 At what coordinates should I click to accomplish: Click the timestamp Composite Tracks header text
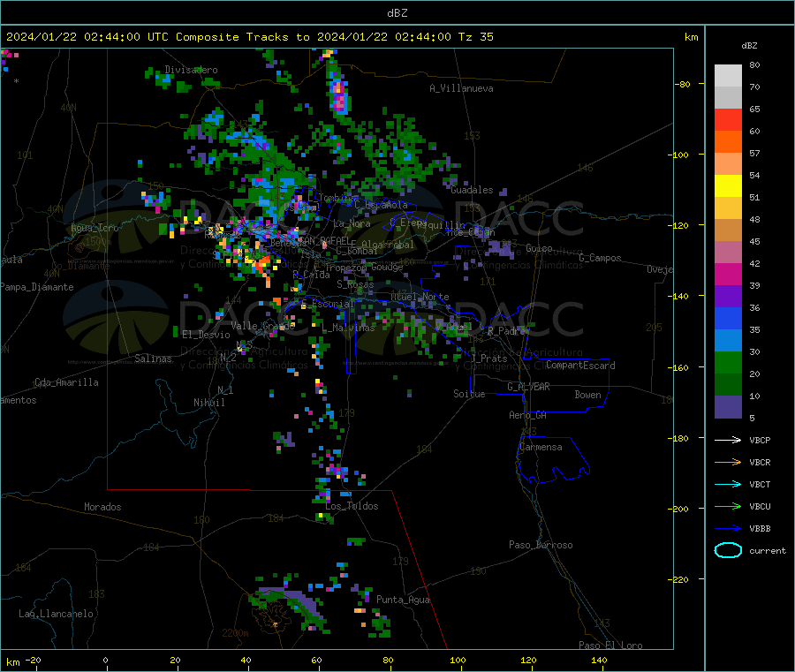click(250, 37)
